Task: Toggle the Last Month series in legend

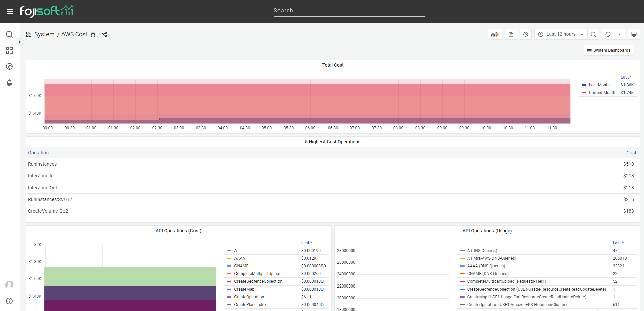Action: pyautogui.click(x=599, y=85)
